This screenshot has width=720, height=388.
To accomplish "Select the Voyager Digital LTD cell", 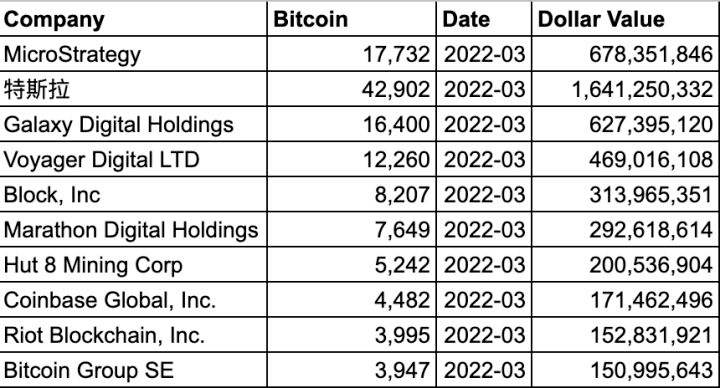I will 133,159.
